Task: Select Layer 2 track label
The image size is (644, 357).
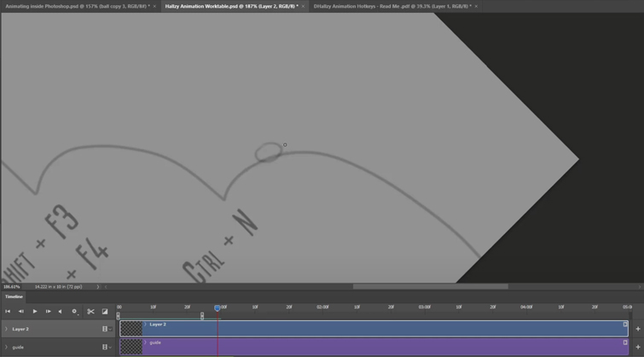Action: coord(20,329)
